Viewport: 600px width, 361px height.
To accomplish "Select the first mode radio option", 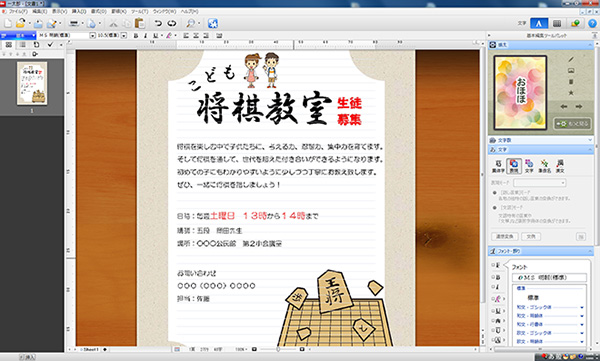I will pyautogui.click(x=494, y=193).
